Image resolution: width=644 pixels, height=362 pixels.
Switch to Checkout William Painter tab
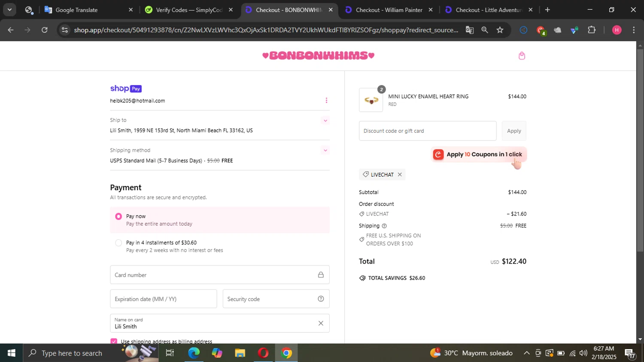click(x=389, y=10)
